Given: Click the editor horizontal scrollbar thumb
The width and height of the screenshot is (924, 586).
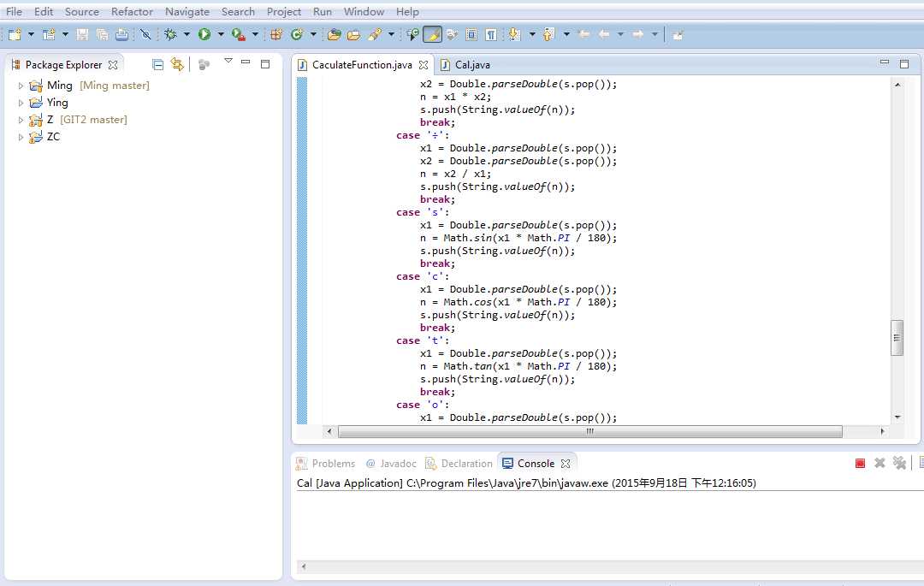Looking at the screenshot, I should pyautogui.click(x=589, y=432).
